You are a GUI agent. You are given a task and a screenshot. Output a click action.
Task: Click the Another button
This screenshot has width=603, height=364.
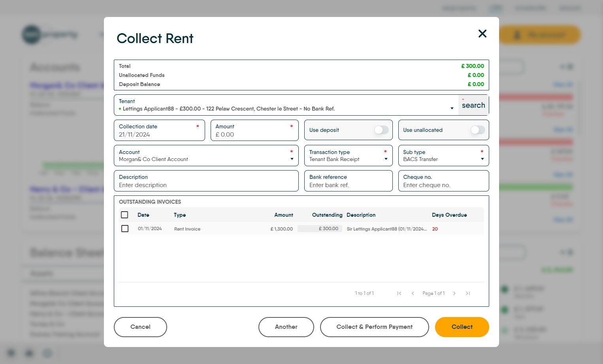pyautogui.click(x=286, y=327)
